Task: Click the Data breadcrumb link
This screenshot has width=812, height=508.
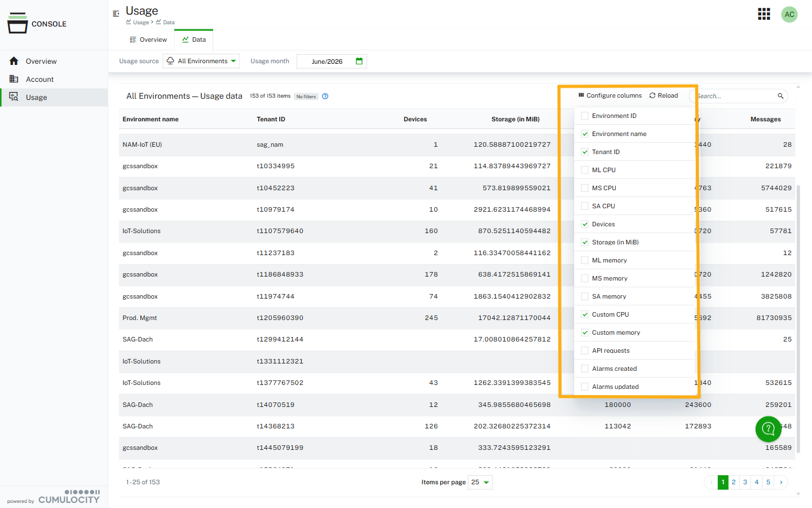Action: 165,23
